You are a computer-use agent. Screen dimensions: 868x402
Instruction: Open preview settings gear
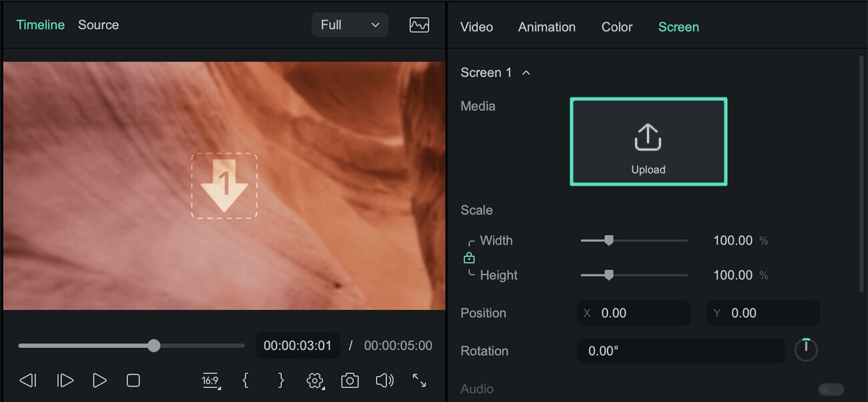click(x=315, y=381)
